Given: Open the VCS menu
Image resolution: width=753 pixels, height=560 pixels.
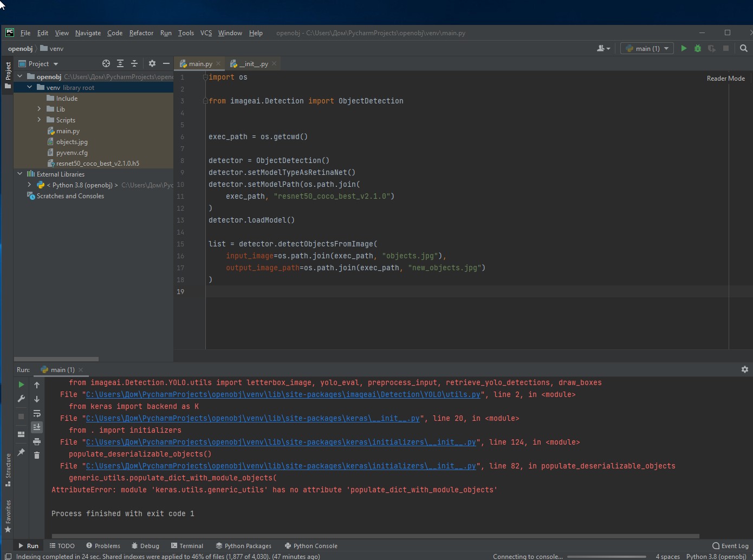Looking at the screenshot, I should [206, 33].
